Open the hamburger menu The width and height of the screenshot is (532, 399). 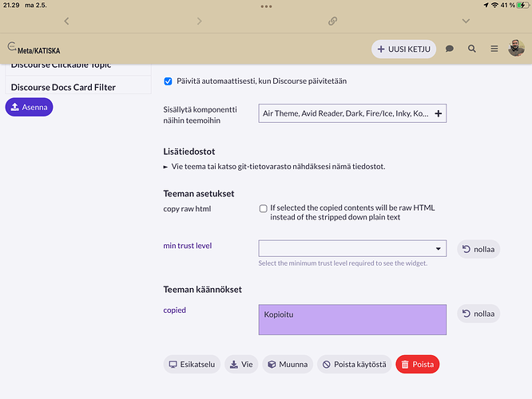(494, 49)
